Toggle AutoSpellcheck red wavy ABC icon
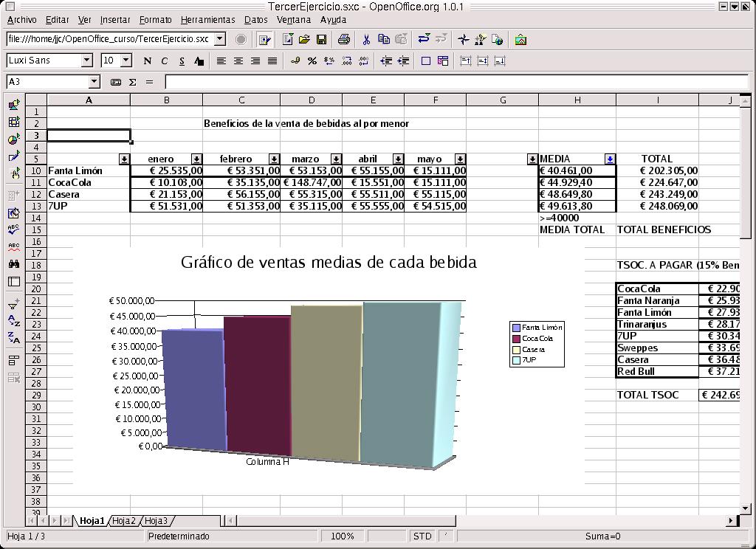 [x=14, y=246]
